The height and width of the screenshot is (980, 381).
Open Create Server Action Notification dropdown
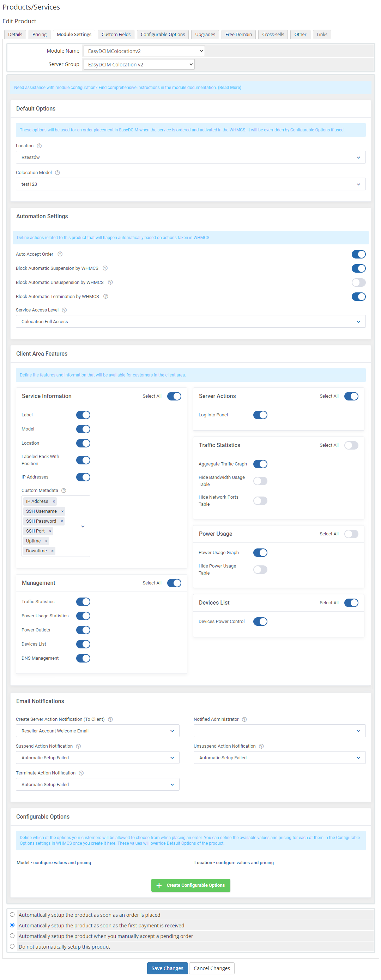(x=98, y=731)
